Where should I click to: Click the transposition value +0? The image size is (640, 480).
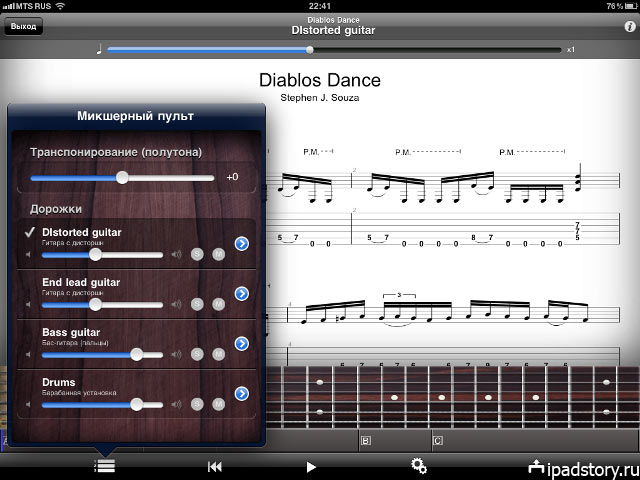(232, 177)
